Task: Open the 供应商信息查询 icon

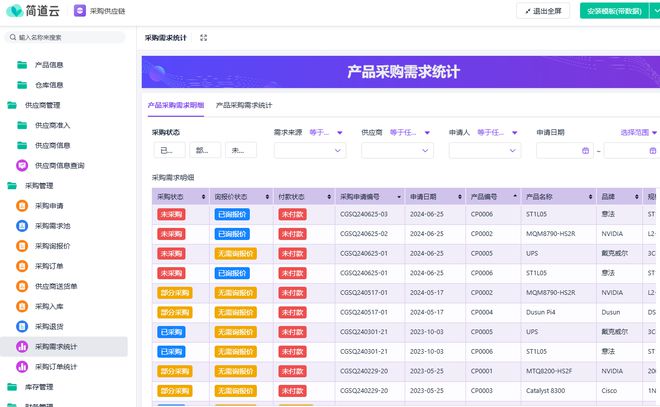Action: (x=22, y=165)
